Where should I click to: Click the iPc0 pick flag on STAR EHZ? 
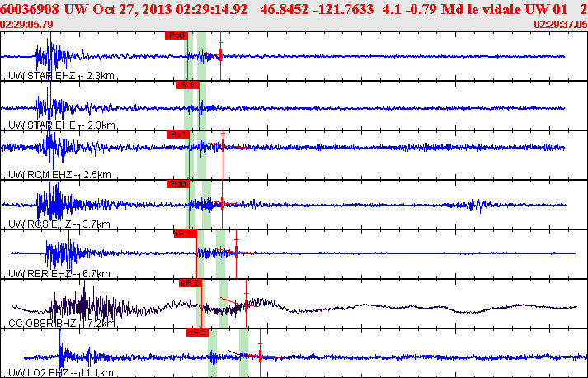point(176,35)
